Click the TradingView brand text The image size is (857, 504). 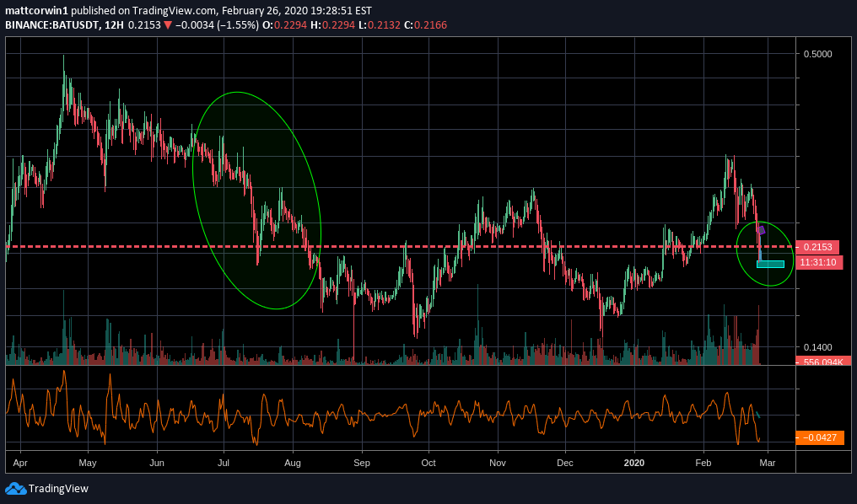[58, 489]
